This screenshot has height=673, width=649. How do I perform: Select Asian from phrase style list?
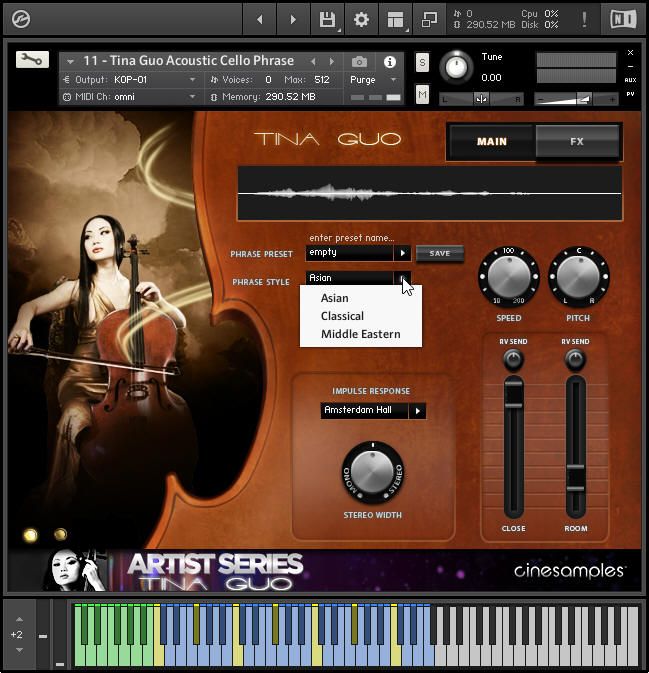335,298
